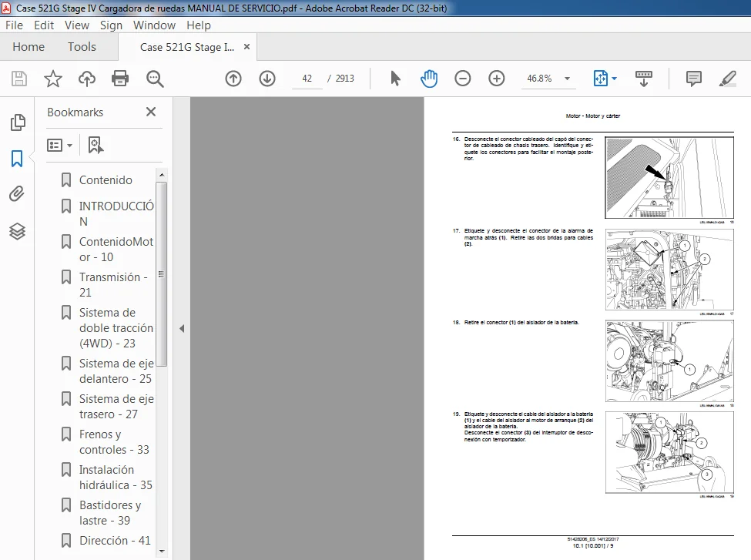751x560 pixels.
Task: Click the upload to cloud icon
Action: (87, 78)
